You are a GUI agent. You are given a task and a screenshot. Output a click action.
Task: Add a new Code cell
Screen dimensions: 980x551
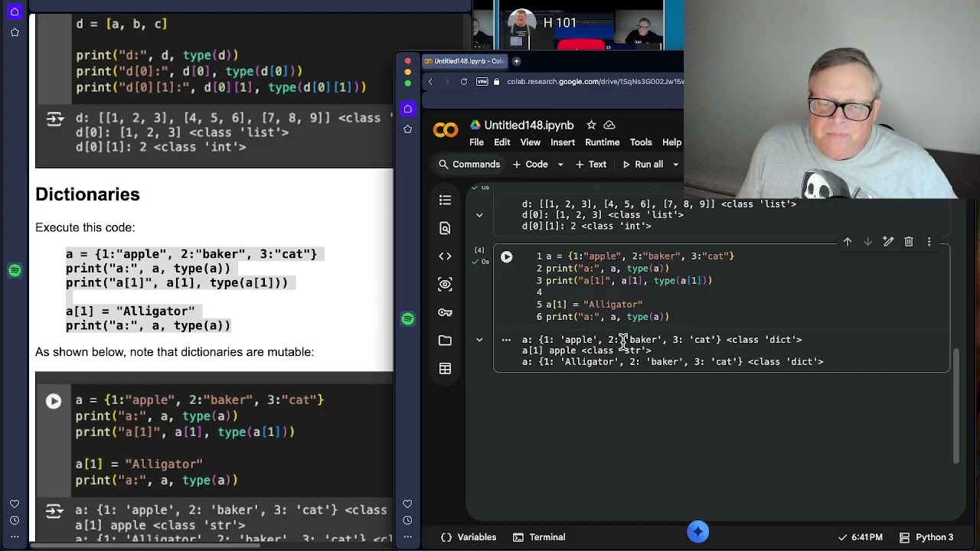click(x=530, y=165)
